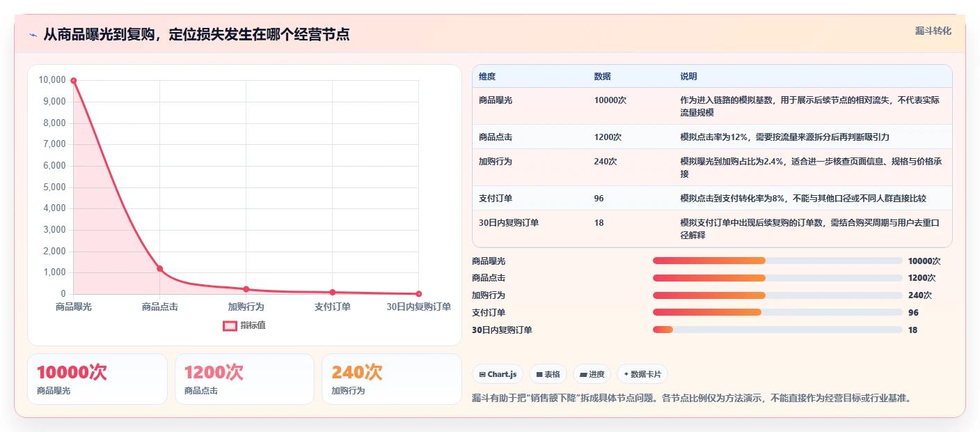Click the 商品曝光 cell in the table's 维度 column
980x432 pixels.
496,100
